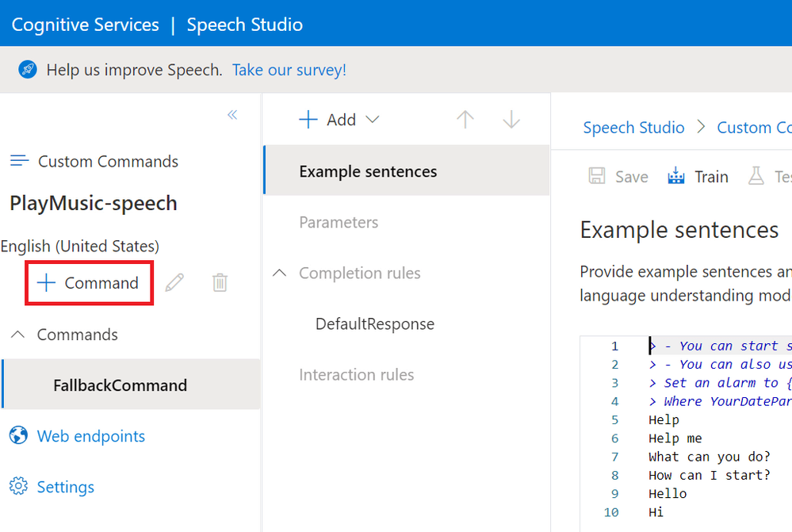
Task: Select FallbackCommand in Commands list
Action: point(132,385)
